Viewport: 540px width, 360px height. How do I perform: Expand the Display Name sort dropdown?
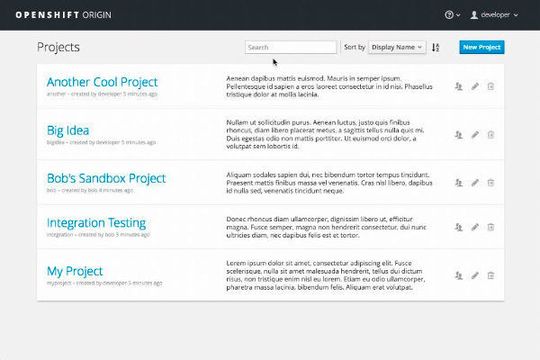[x=397, y=47]
